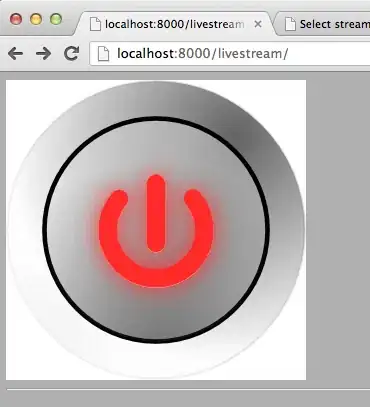Close the window with the red button
370x407 pixels.
tap(16, 19)
